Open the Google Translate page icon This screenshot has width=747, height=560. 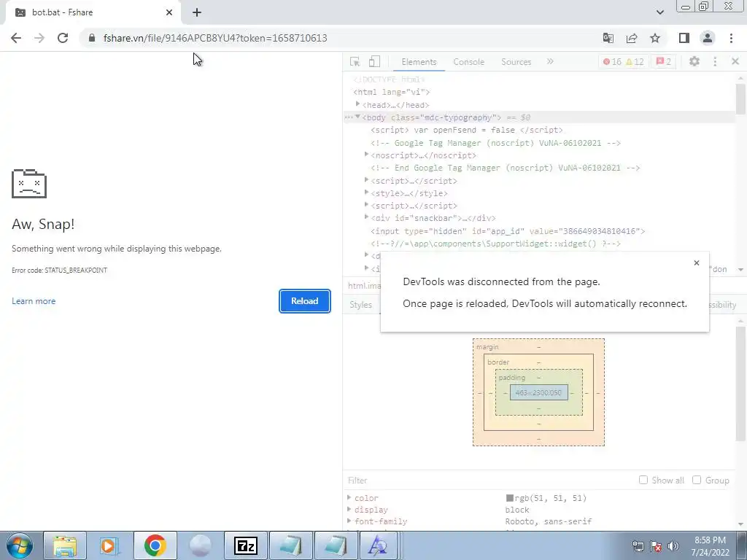[x=608, y=38]
